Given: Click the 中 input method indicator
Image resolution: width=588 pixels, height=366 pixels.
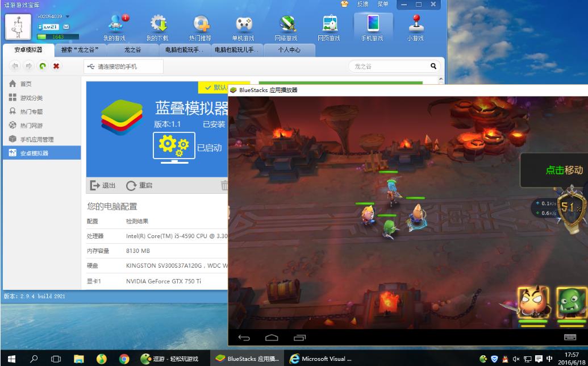Looking at the screenshot, I should coord(550,359).
